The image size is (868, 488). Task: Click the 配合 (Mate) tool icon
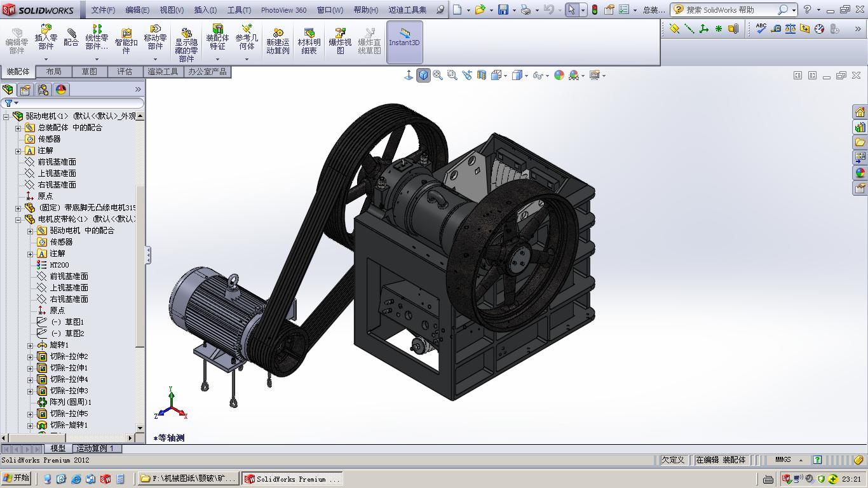(x=71, y=37)
